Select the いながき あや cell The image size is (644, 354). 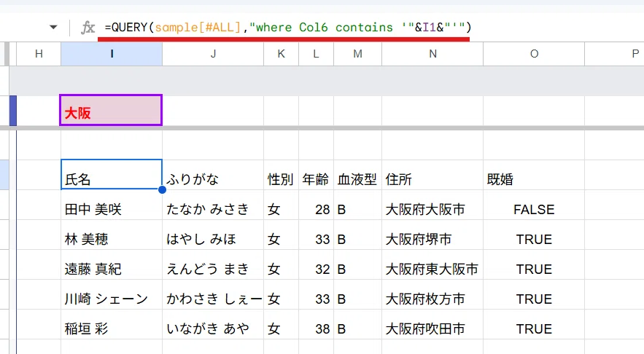coord(213,324)
